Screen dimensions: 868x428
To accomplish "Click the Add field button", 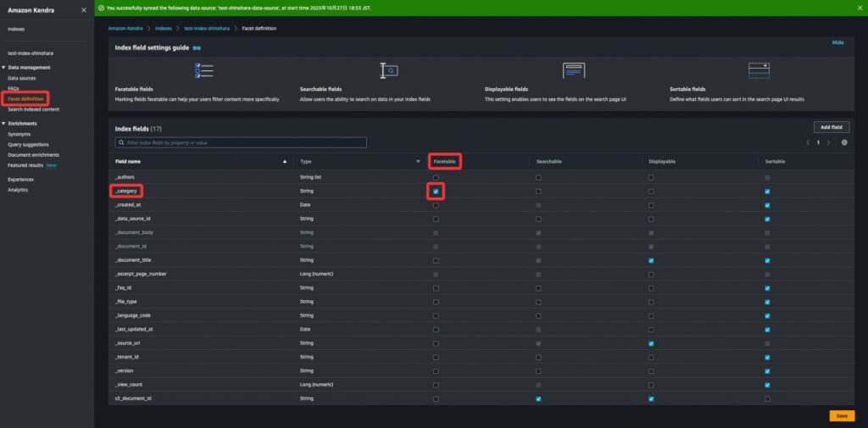I will [831, 127].
